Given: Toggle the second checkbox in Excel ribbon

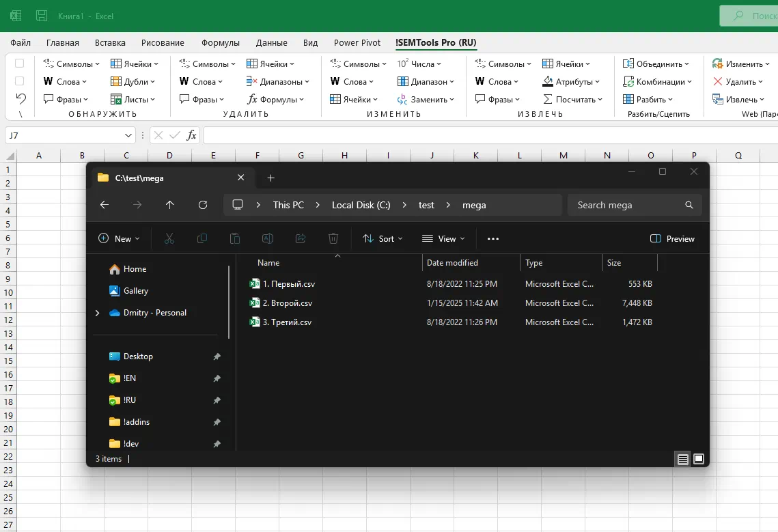Looking at the screenshot, I should tap(19, 81).
